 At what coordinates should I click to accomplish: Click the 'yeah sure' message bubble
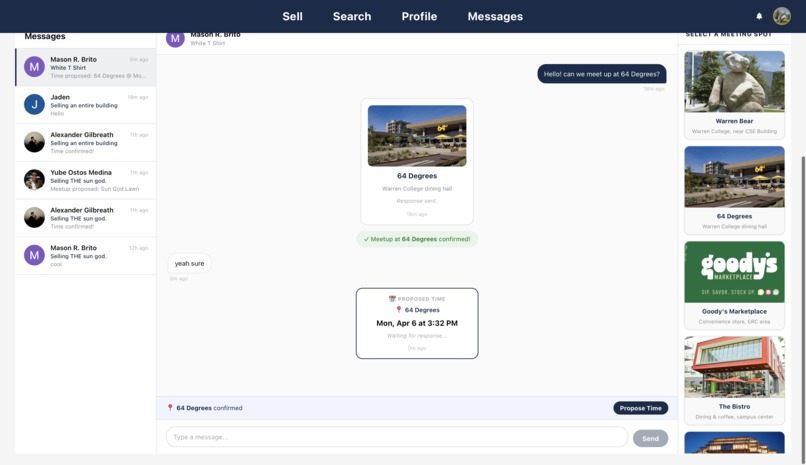coord(189,264)
